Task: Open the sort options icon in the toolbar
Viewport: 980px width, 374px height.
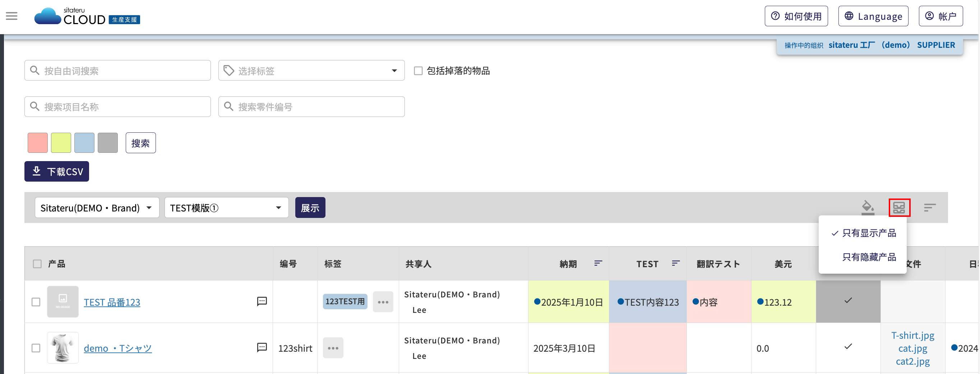Action: [929, 207]
